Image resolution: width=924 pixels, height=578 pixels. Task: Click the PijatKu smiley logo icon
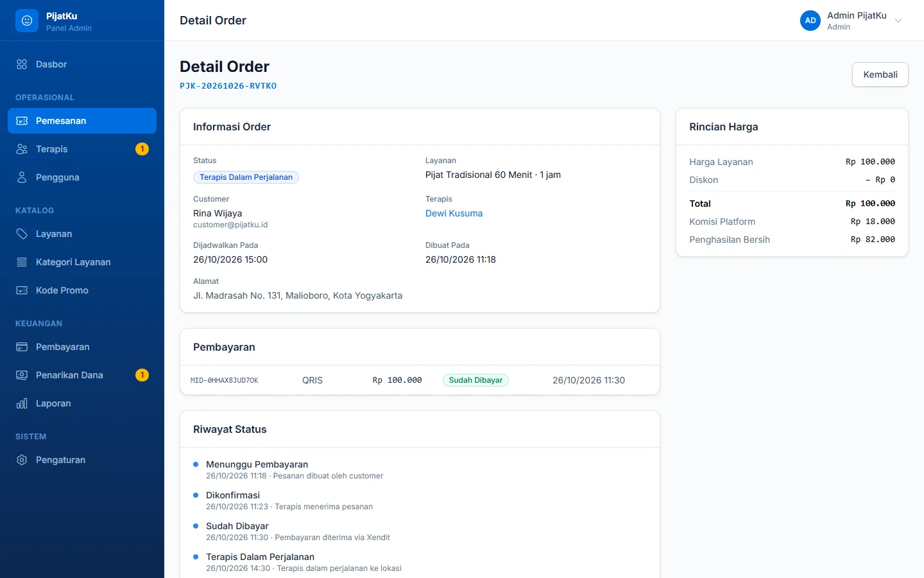coord(27,21)
